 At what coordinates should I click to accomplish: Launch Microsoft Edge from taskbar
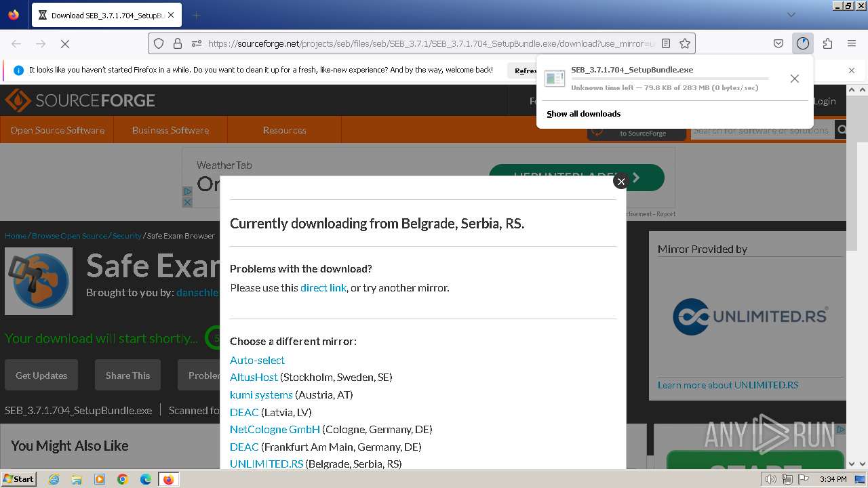[x=145, y=479]
